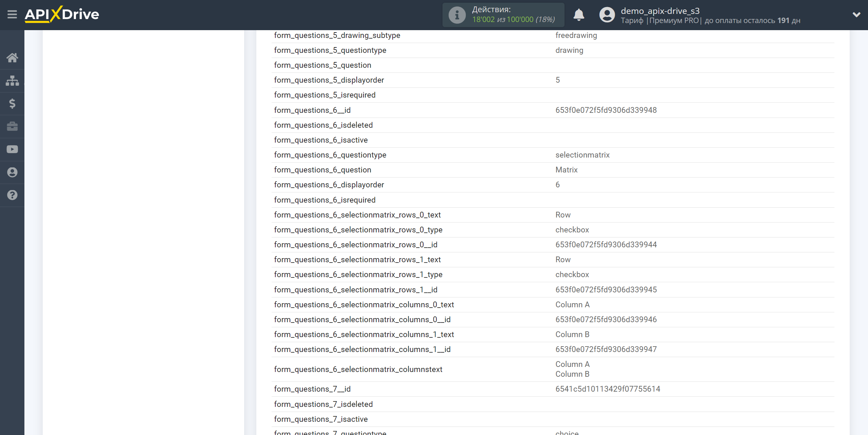Image resolution: width=868 pixels, height=435 pixels.
Task: Click the demo_apix-drive_s3 account name
Action: click(x=660, y=11)
